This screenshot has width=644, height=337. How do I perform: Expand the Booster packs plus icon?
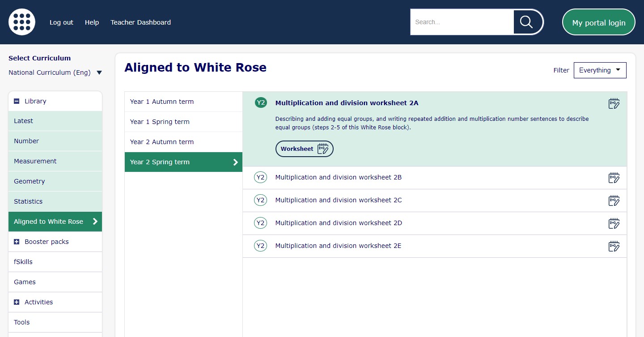pyautogui.click(x=17, y=242)
